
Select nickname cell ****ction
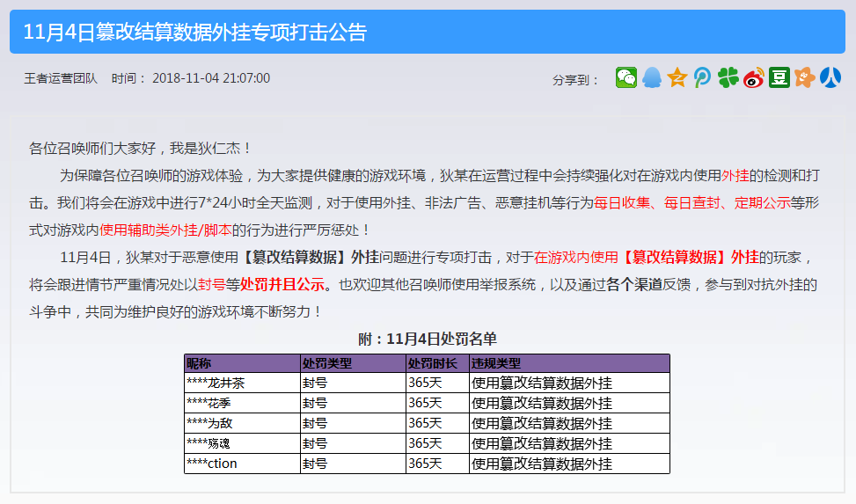coord(243,464)
